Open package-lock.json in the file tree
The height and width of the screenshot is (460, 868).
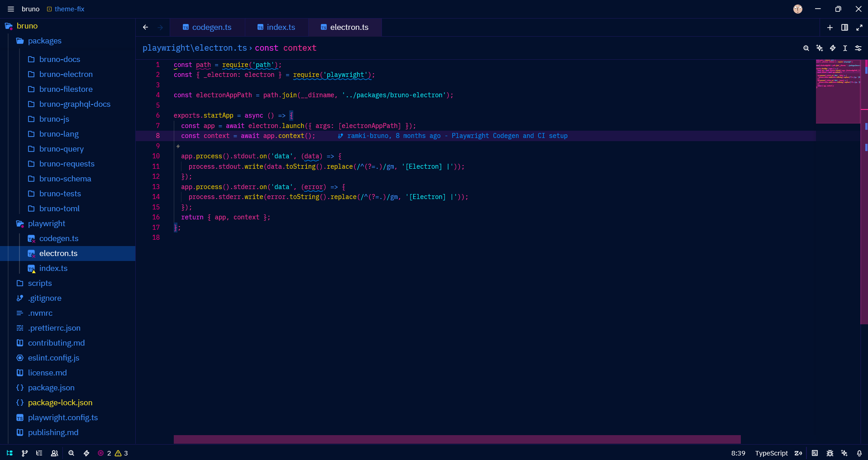60,403
